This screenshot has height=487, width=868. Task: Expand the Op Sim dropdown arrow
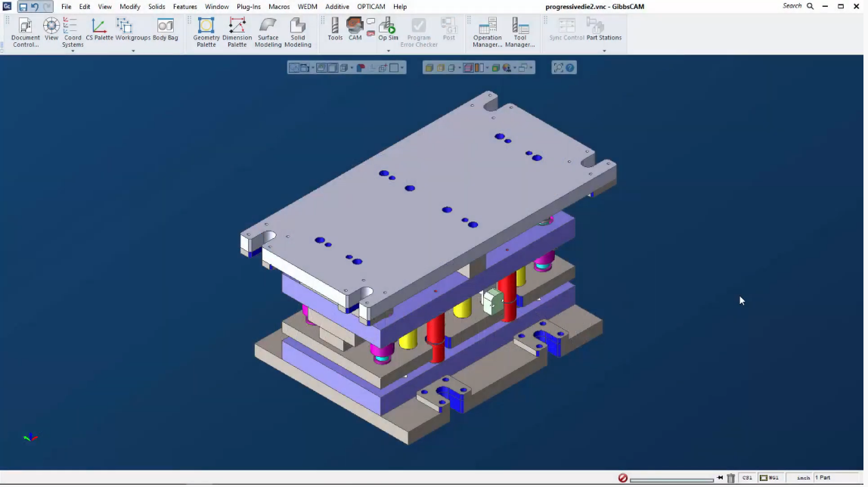(388, 51)
